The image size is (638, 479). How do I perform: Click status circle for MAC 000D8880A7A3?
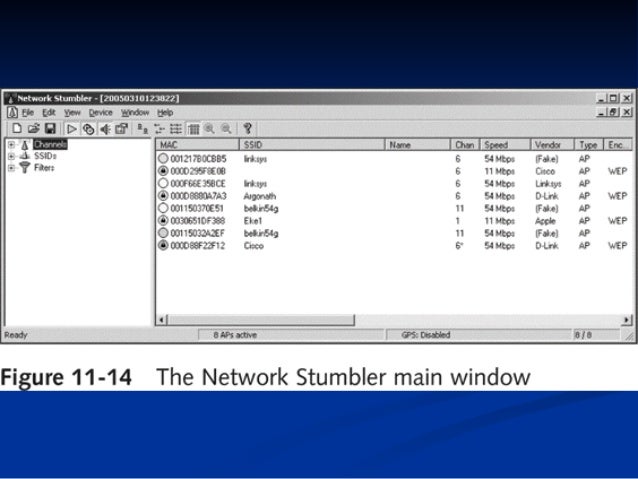[x=163, y=196]
